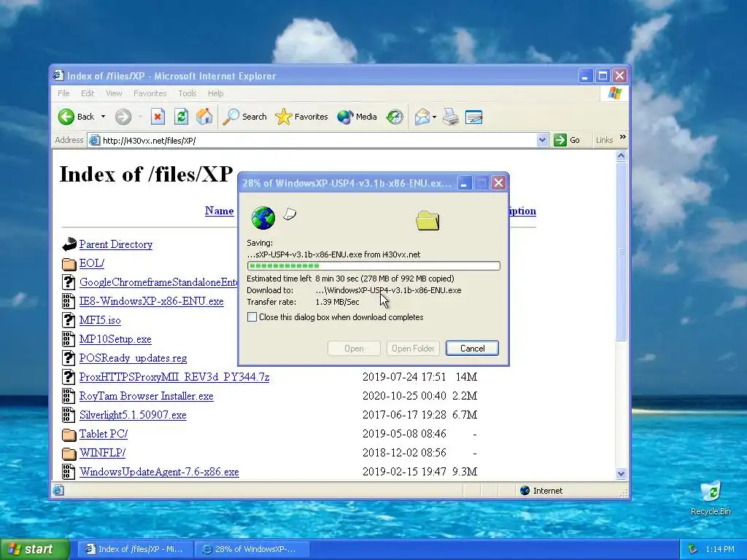This screenshot has height=560, width=747.
Task: Click IE page icon in status bar
Action: [x=58, y=491]
